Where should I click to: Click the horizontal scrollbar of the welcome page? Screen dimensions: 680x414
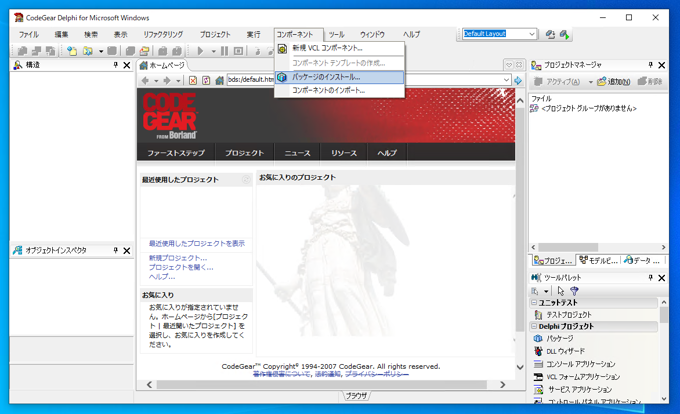(326, 385)
